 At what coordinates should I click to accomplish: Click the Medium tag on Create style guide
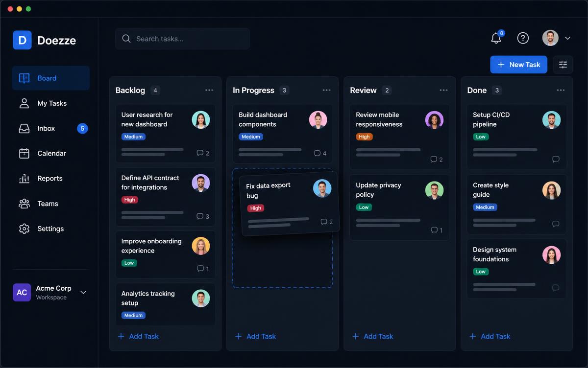(485, 207)
